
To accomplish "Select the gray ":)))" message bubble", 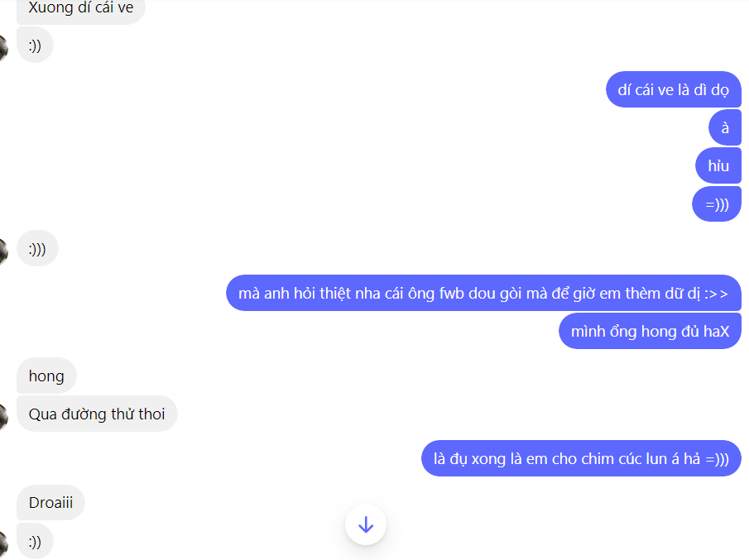I will click(37, 248).
